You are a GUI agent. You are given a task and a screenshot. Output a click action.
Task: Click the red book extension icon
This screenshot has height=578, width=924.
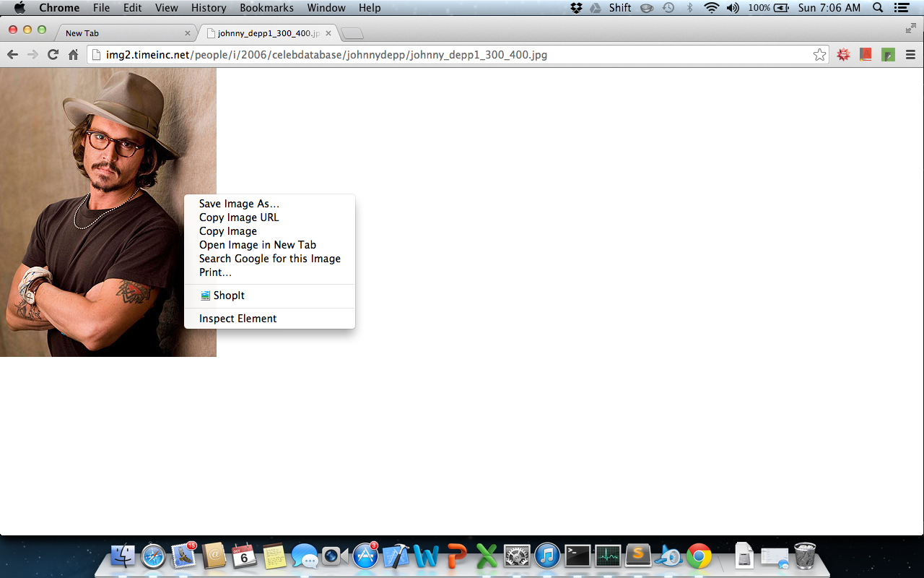(866, 55)
